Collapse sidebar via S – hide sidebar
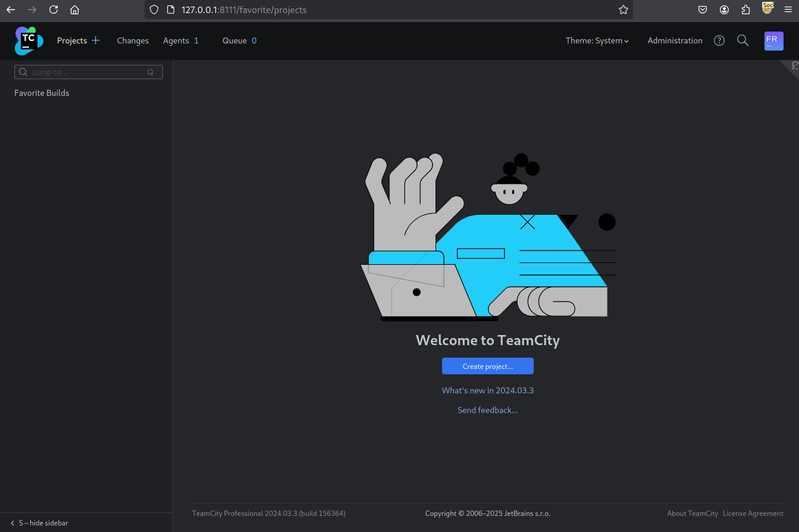Viewport: 799px width, 532px height. tap(39, 523)
